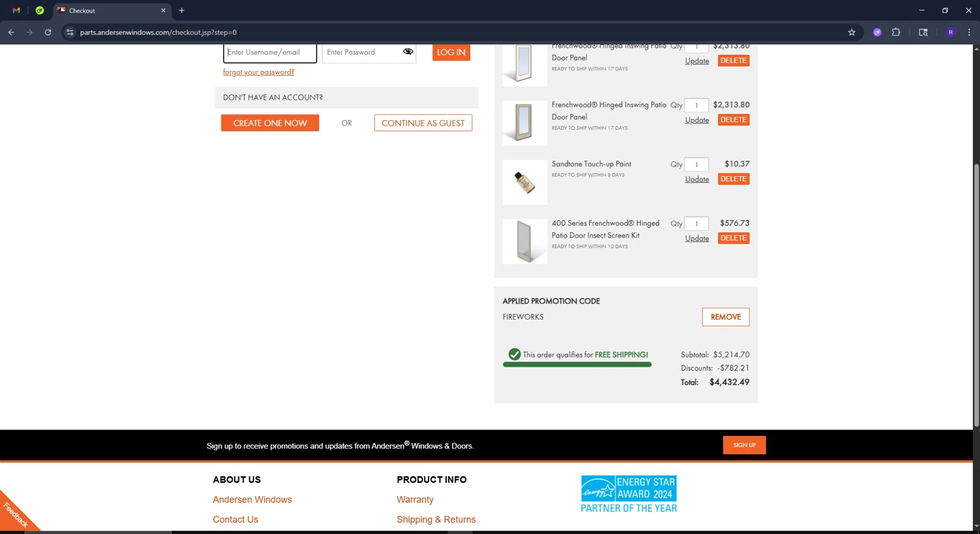
Task: Close the Checkout tab
Action: tap(163, 10)
